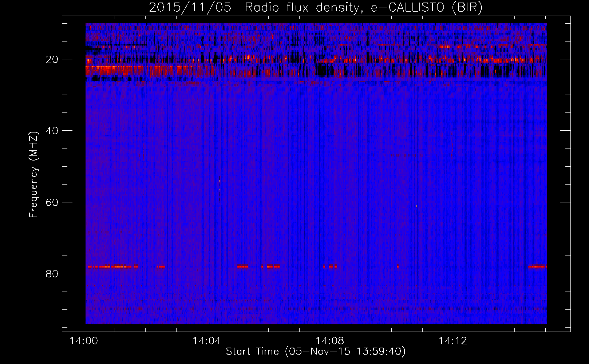
Task: Click the 14:00 time tick label
Action: [x=84, y=341]
